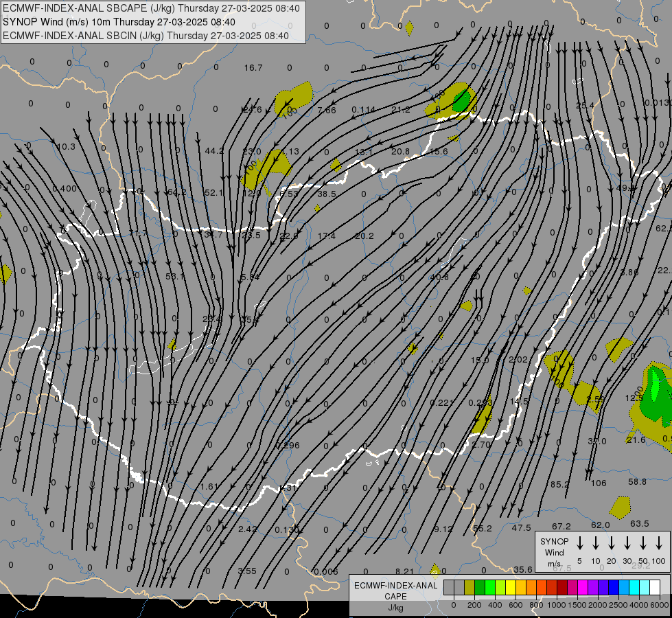This screenshot has height=618, width=672.
Task: Click the 2500 tick label on CAPE scale
Action: 618,605
